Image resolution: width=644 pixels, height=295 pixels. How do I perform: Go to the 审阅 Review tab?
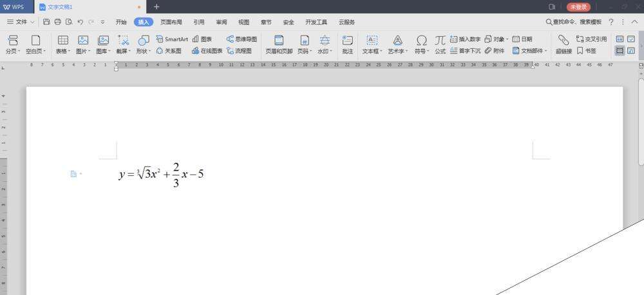[x=222, y=22]
